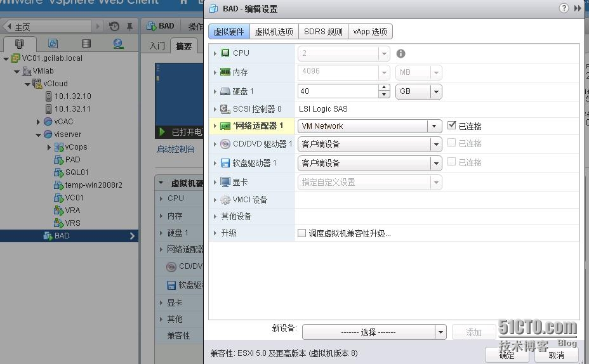The height and width of the screenshot is (364, 589).
Task: Open the 新设备 select dropdown
Action: pos(374,332)
